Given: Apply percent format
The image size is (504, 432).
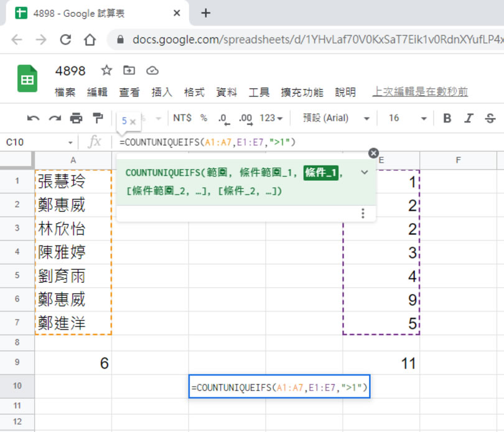Looking at the screenshot, I should point(204,118).
